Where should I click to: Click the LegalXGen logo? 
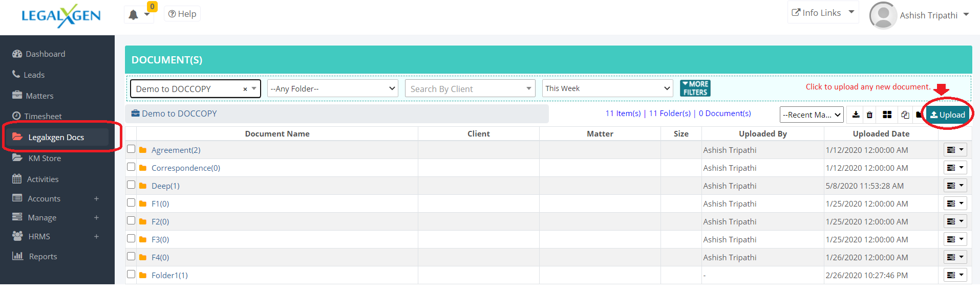click(x=61, y=16)
